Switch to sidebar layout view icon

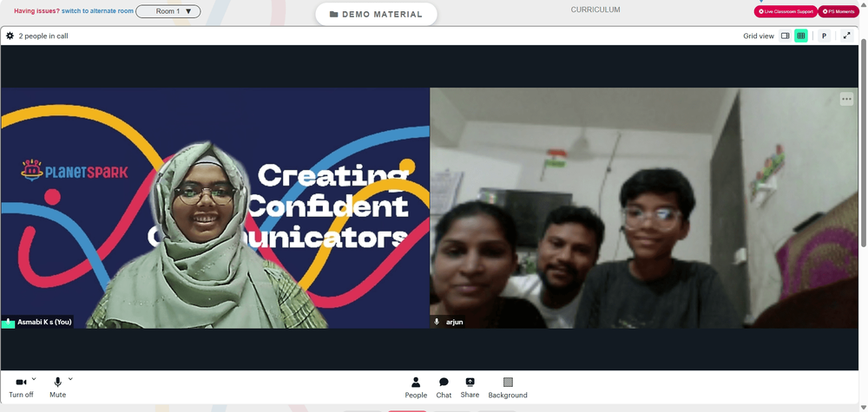[785, 36]
